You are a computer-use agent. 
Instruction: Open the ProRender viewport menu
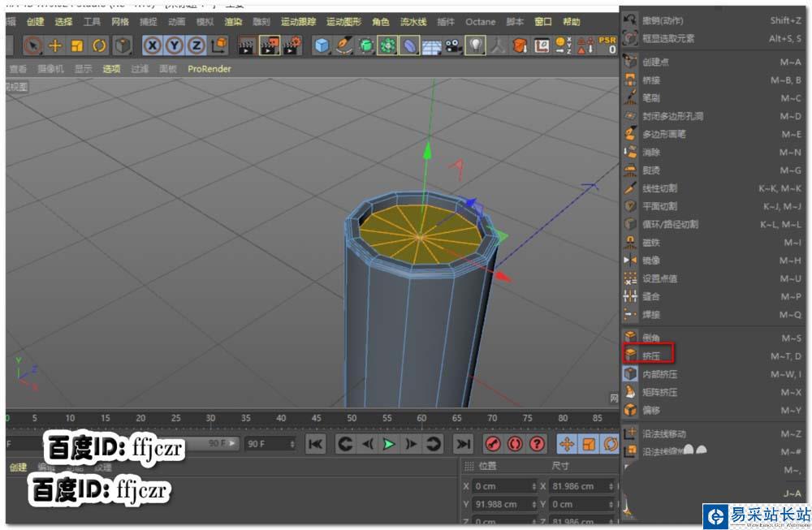209,69
